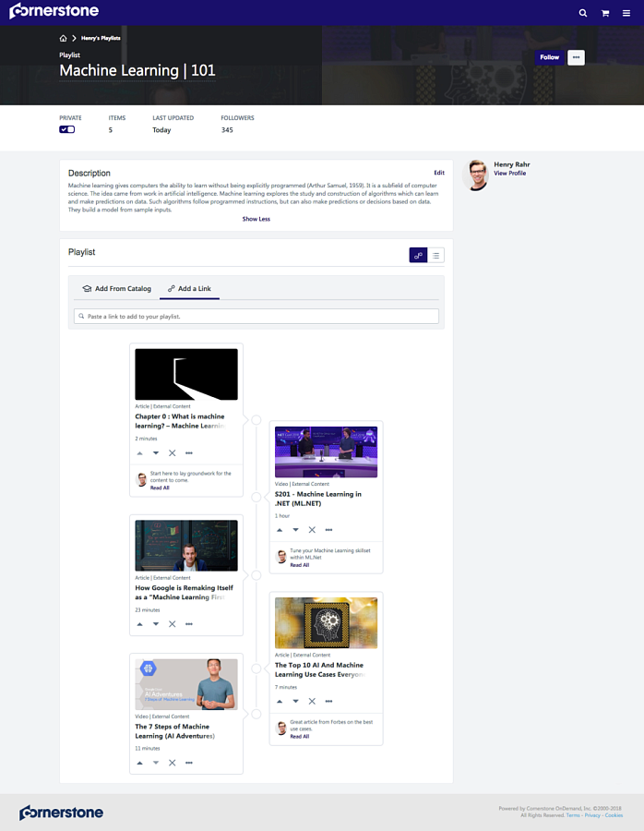Go to home via breadcrumb icon
Viewport: 644px width, 831px height.
coord(63,38)
